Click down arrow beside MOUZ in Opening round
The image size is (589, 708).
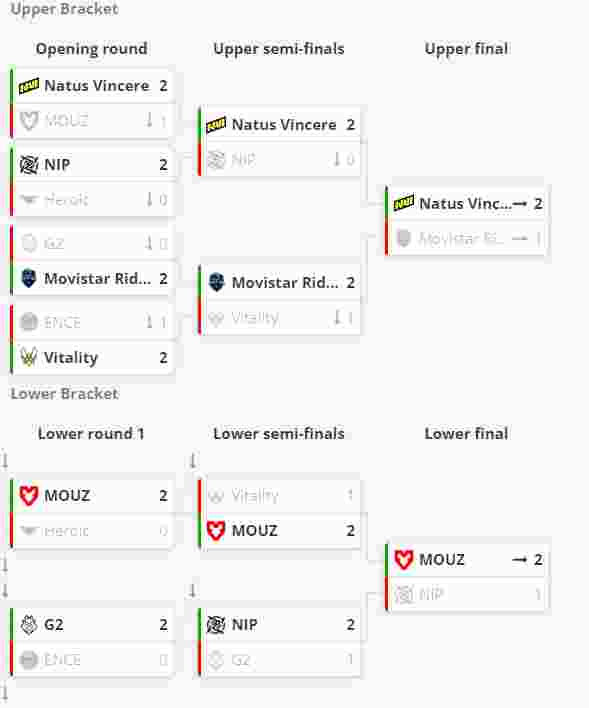[x=149, y=120]
